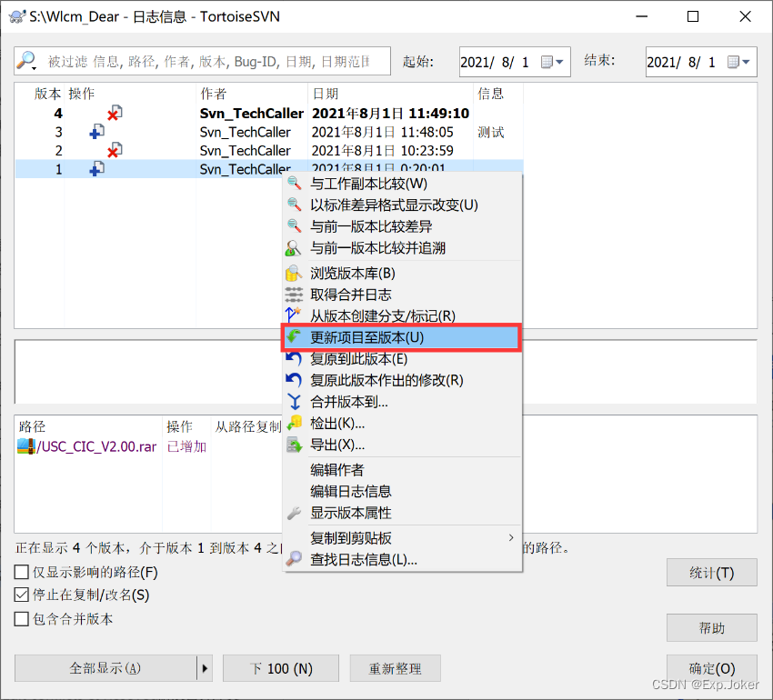Focus the log filter search field
Screen dimensions: 773x700
click(x=202, y=61)
